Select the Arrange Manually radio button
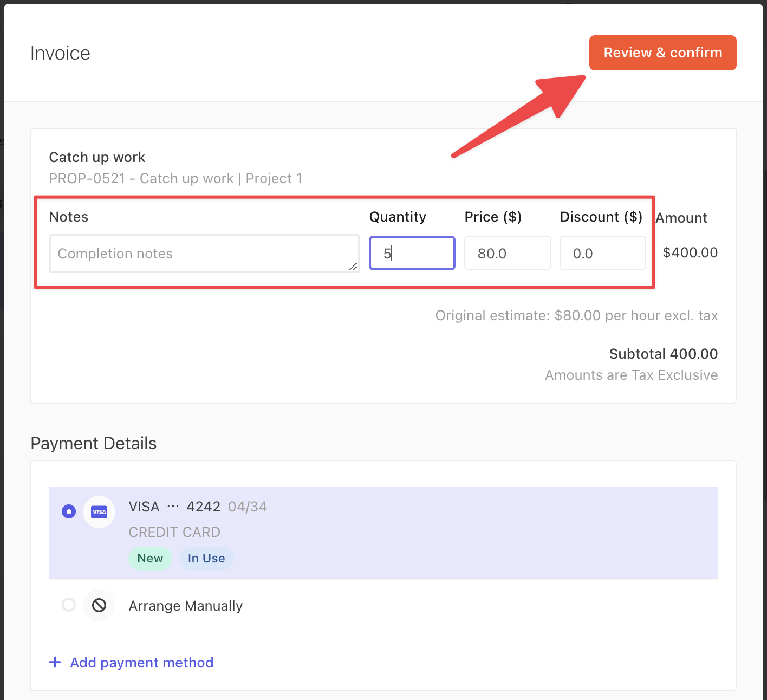Image resolution: width=767 pixels, height=700 pixels. point(69,605)
